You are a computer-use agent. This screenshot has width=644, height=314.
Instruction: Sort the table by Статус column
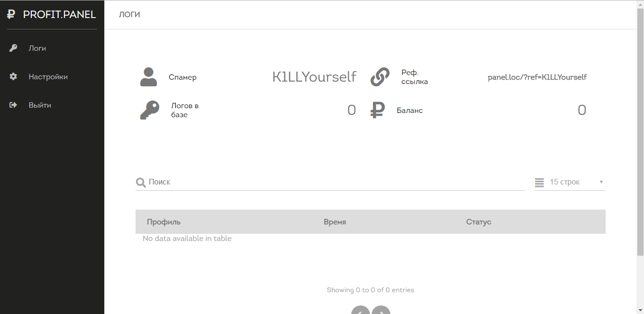click(479, 222)
